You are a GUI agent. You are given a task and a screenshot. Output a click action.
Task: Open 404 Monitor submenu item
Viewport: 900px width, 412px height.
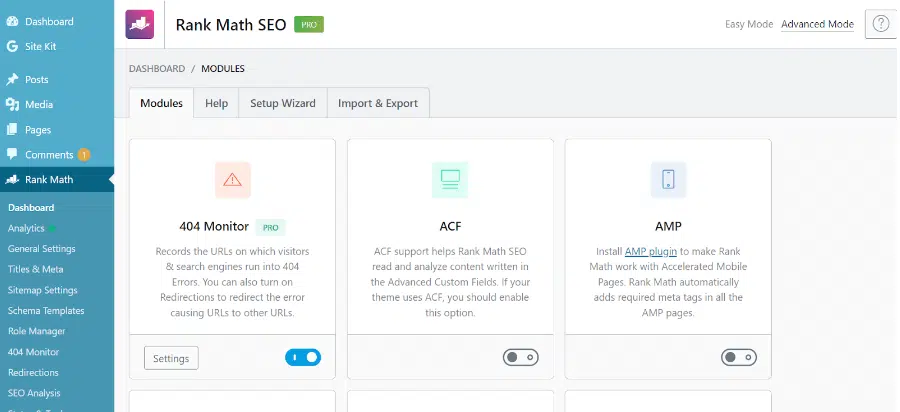tap(33, 352)
